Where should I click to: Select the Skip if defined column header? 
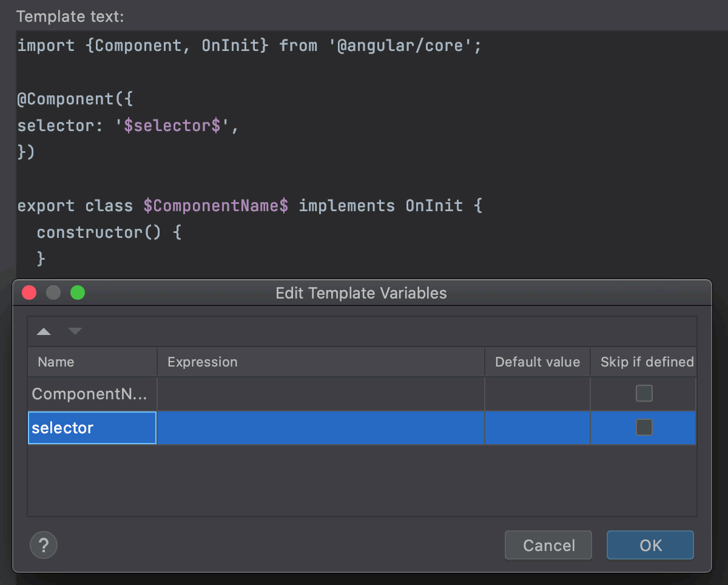tap(645, 362)
